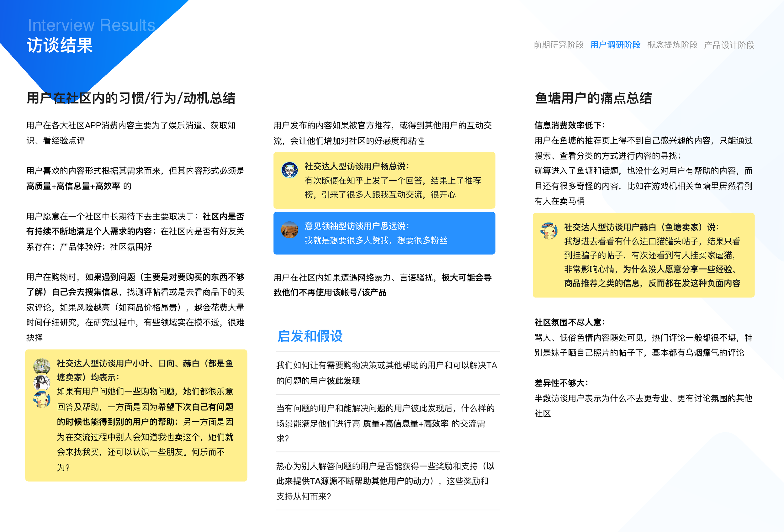
Task: Select the 产品设计阶段 stage tab
Action: pos(729,45)
